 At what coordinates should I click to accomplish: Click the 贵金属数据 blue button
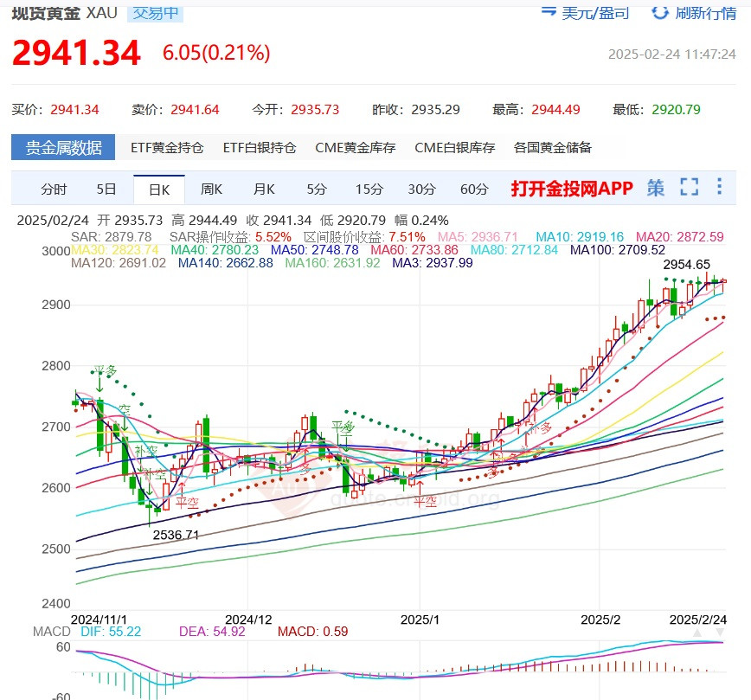[62, 147]
